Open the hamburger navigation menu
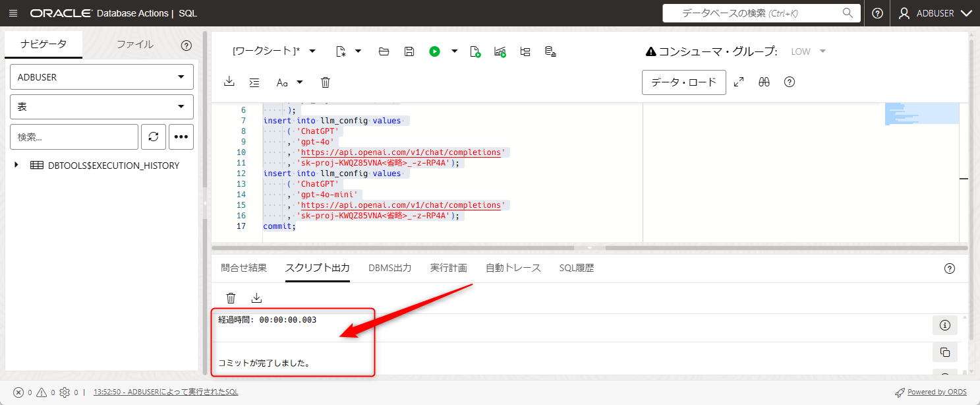The height and width of the screenshot is (405, 980). coord(13,13)
